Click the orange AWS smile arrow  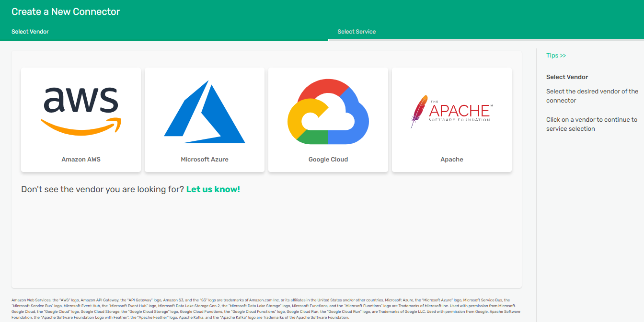[x=81, y=126]
